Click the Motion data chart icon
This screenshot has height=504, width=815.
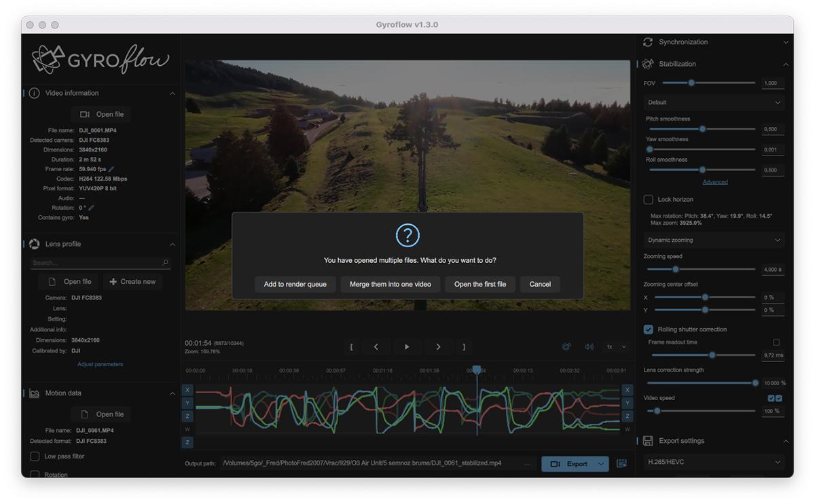pyautogui.click(x=34, y=393)
